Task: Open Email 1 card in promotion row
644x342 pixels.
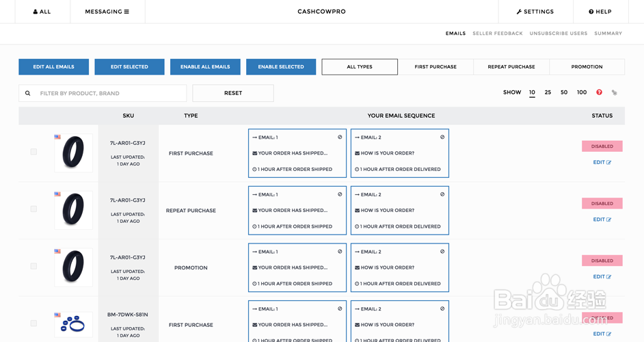Action: click(x=297, y=267)
